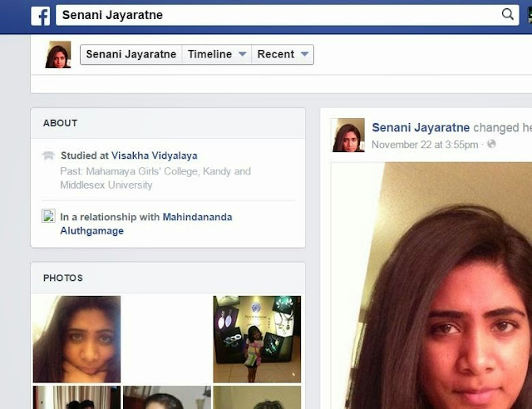Open Senani Jayaratne link in the post header
The height and width of the screenshot is (409, 532).
pos(421,128)
